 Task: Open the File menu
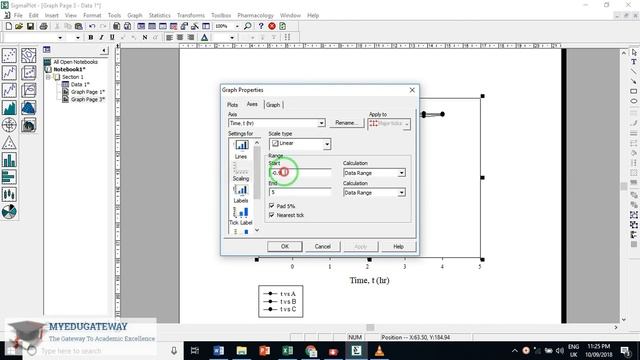(x=18, y=16)
